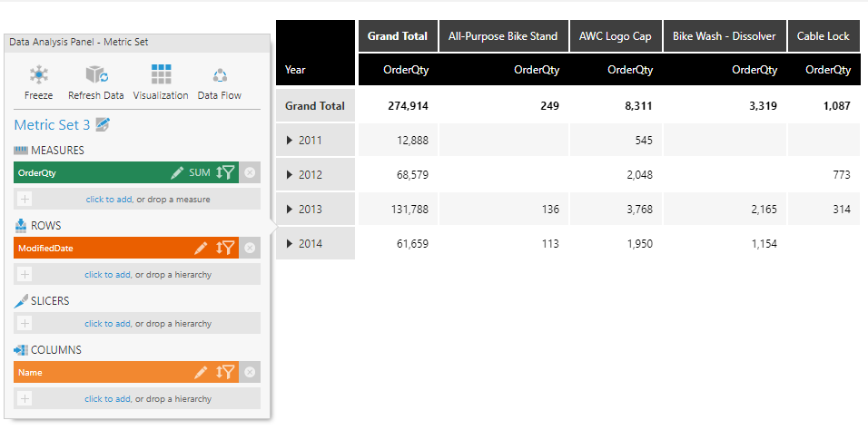Viewport: 868px width, 430px height.
Task: Expand the 2013 year row
Action: tap(290, 210)
